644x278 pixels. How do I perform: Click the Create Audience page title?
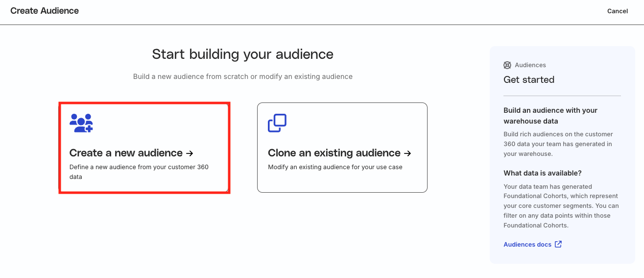(45, 11)
